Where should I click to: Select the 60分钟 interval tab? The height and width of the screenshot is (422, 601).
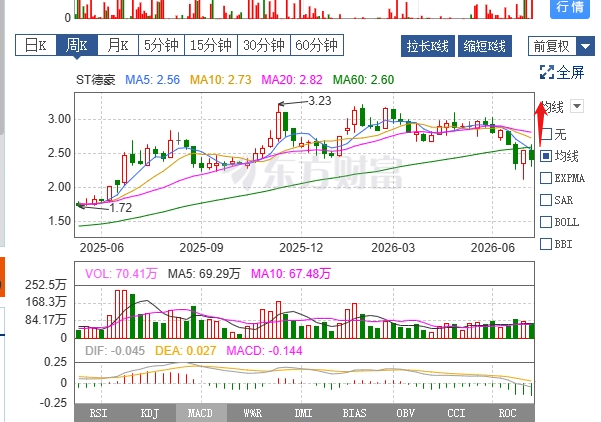pos(317,45)
